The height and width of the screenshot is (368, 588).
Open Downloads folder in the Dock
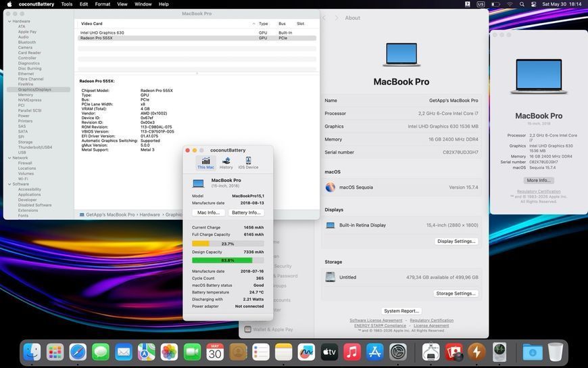click(533, 352)
